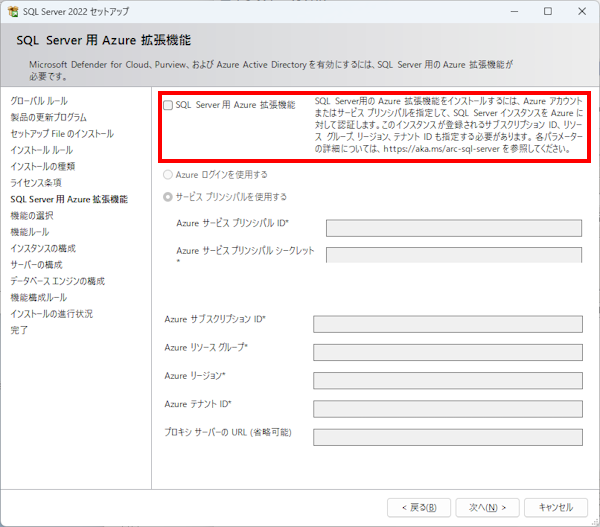Viewport: 600px width, 527px height.
Task: Select ライセンス条項 step in sidebar
Action: (x=36, y=183)
